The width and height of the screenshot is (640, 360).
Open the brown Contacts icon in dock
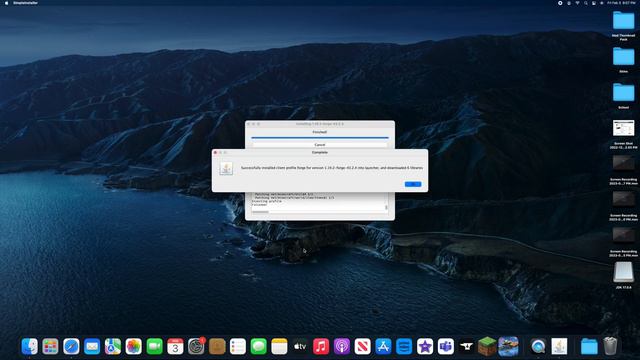(217, 347)
